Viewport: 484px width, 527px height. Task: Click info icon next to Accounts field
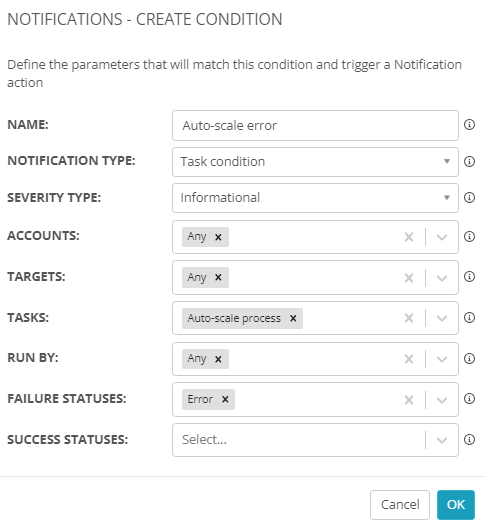(x=469, y=236)
